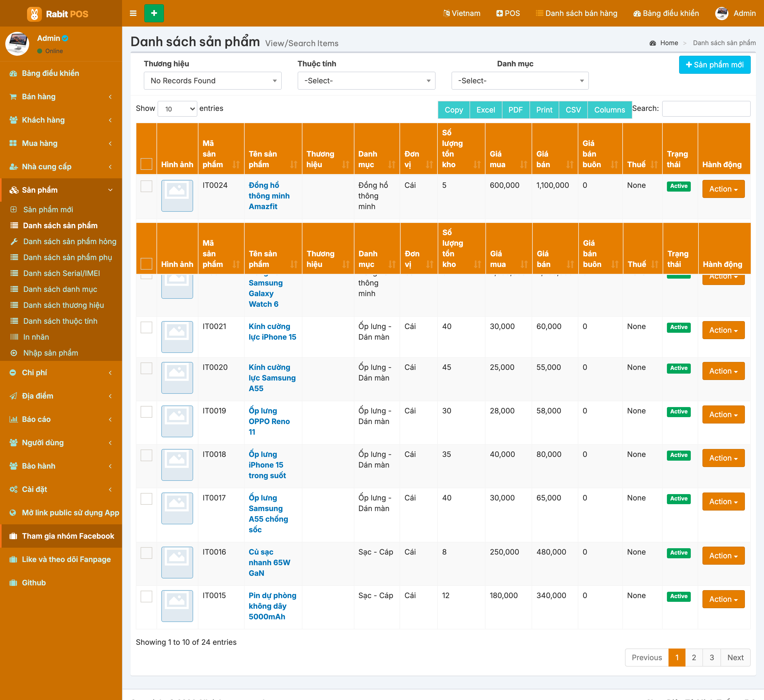Click the import icon beside Nhập sản phẩm

point(14,353)
